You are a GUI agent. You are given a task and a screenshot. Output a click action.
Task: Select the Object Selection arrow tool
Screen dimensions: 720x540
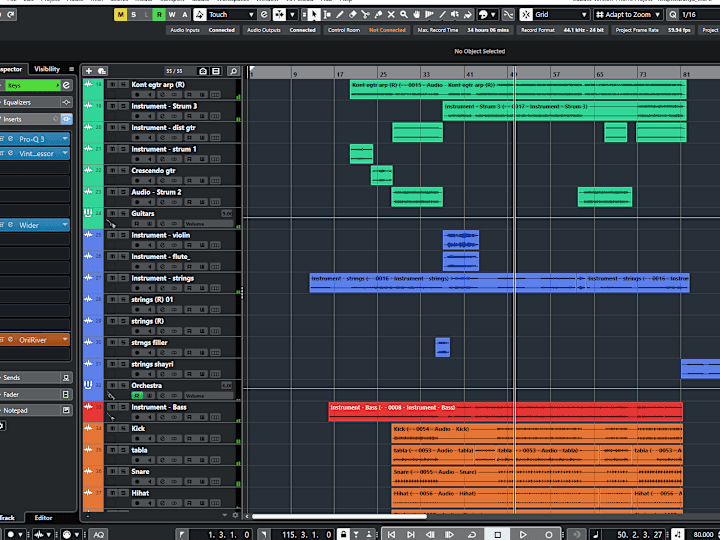tap(314, 15)
